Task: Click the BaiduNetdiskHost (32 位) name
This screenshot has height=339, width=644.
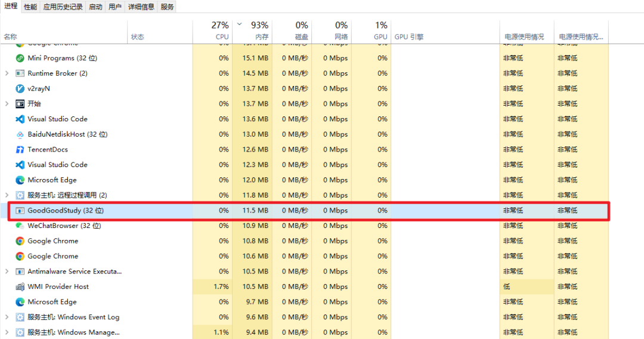Action: [68, 134]
